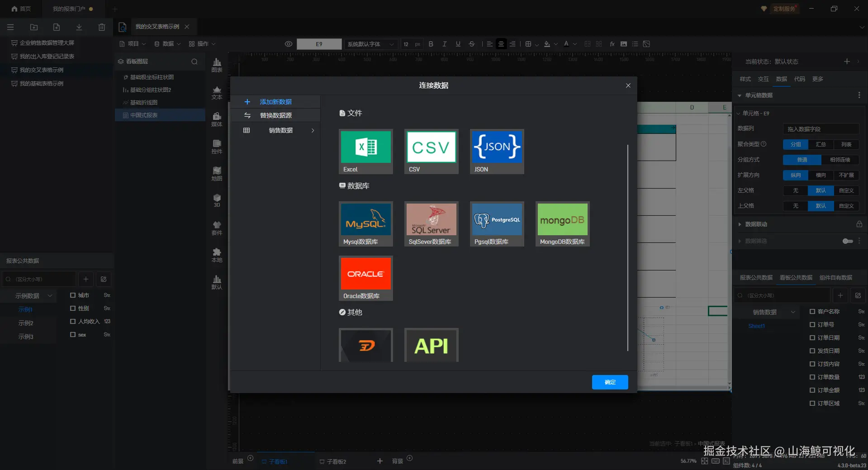Click the new folder icon
Viewport: 868px width, 470px height.
click(x=34, y=27)
